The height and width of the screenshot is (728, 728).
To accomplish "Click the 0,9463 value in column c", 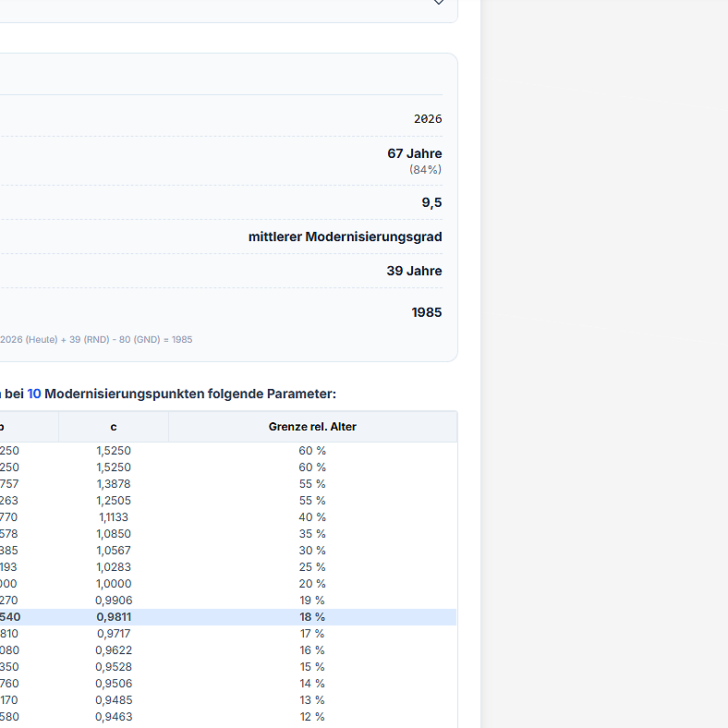I will (x=114, y=717).
